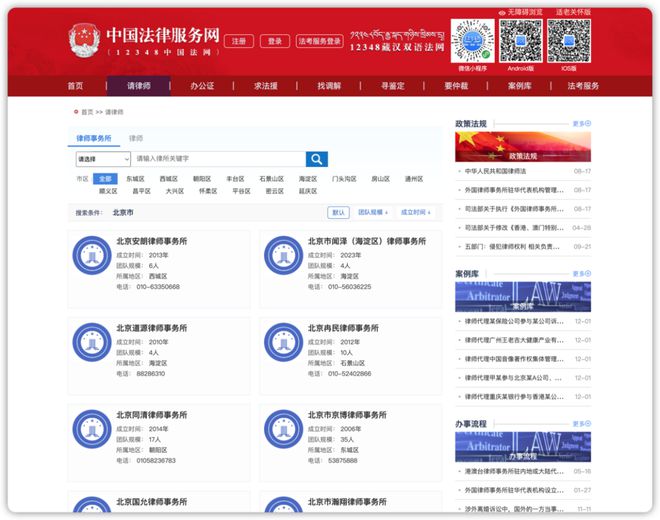Select the 全部 district filter

pyautogui.click(x=105, y=179)
